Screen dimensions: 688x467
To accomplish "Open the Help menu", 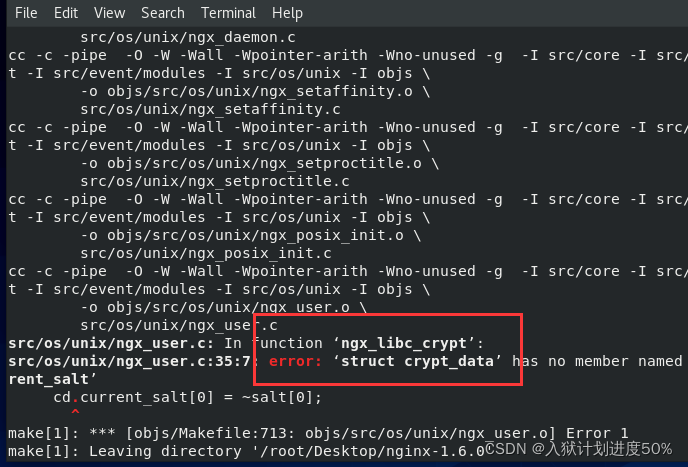I will [287, 13].
